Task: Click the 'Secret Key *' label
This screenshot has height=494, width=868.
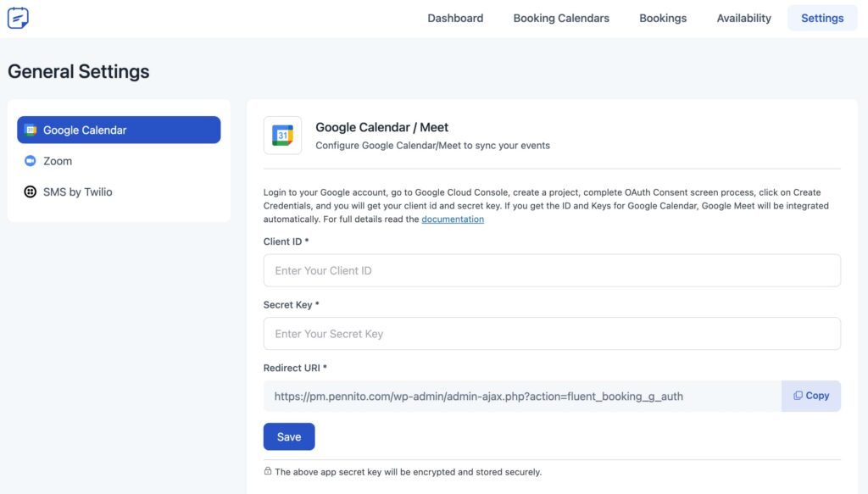Action: tap(292, 305)
